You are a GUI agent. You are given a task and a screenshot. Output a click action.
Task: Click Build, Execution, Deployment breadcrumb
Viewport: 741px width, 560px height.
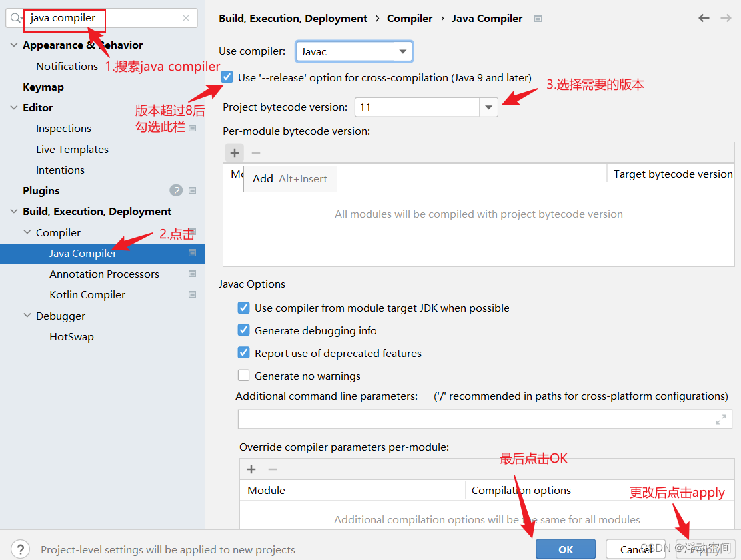coord(293,19)
